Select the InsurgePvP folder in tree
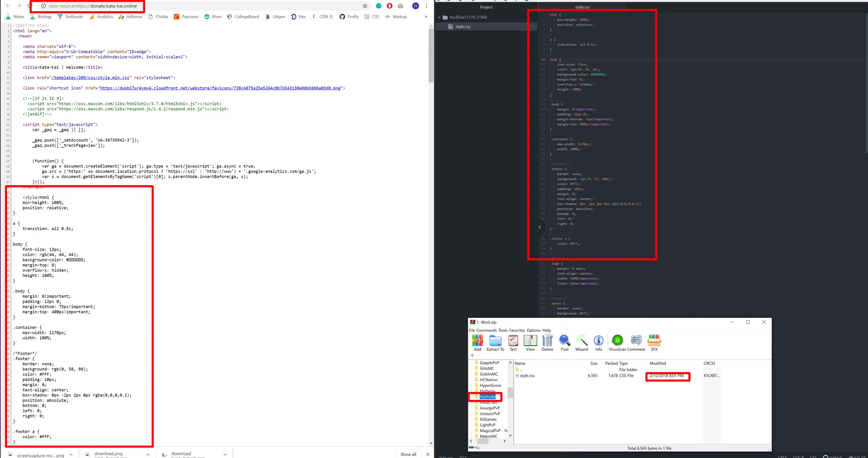This screenshot has height=458, width=868. 490,408
